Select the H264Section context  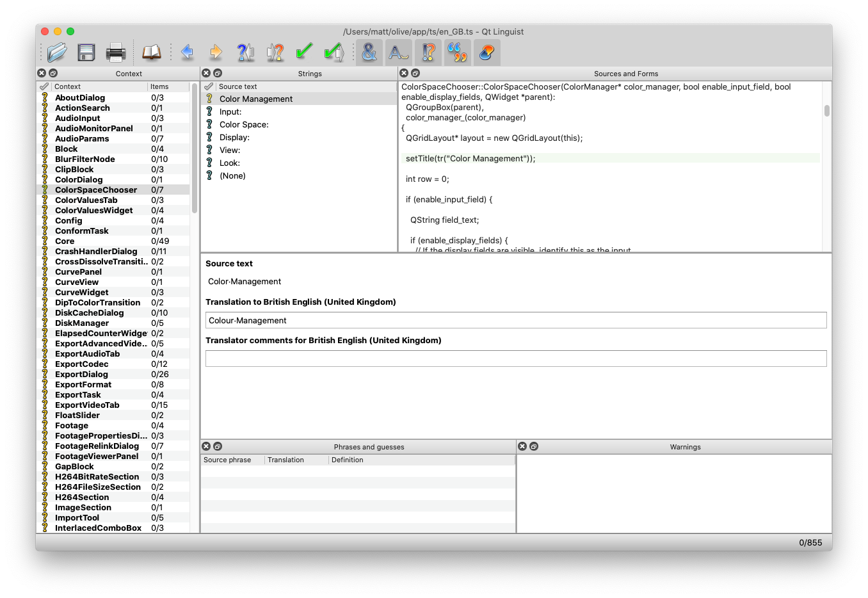(113, 497)
